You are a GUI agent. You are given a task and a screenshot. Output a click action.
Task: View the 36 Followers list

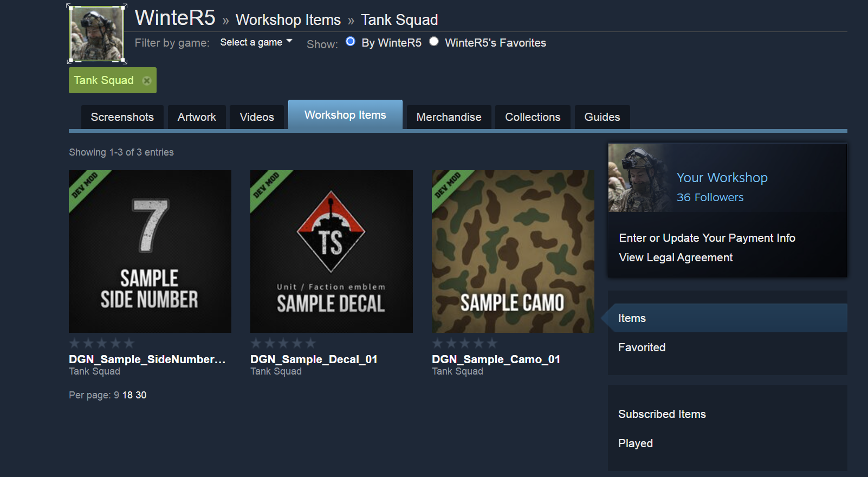tap(710, 197)
